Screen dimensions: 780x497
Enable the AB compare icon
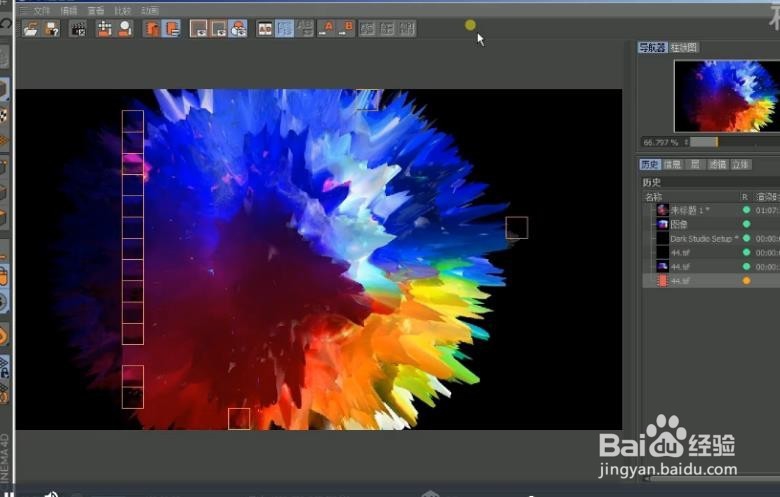coord(265,29)
